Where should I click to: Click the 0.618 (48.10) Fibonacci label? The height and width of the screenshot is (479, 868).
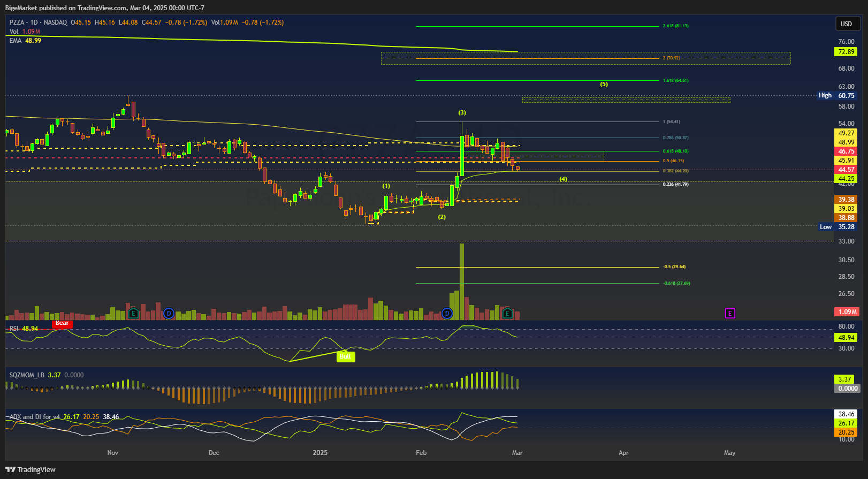coord(675,151)
